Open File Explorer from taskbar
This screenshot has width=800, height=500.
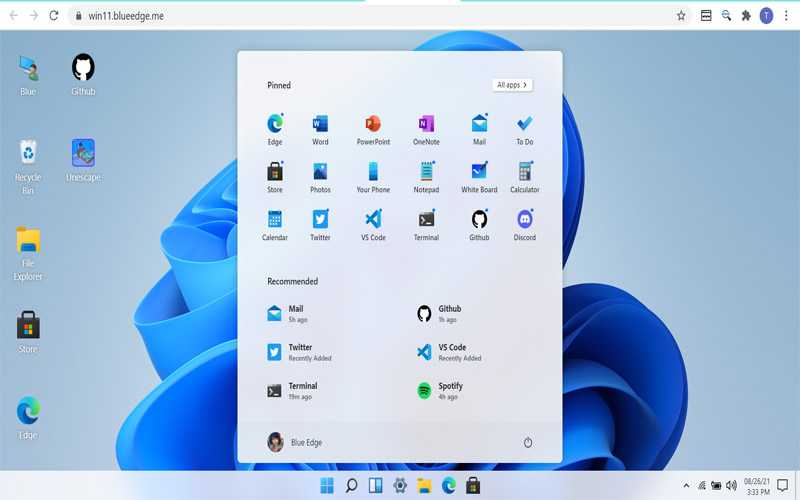(424, 486)
